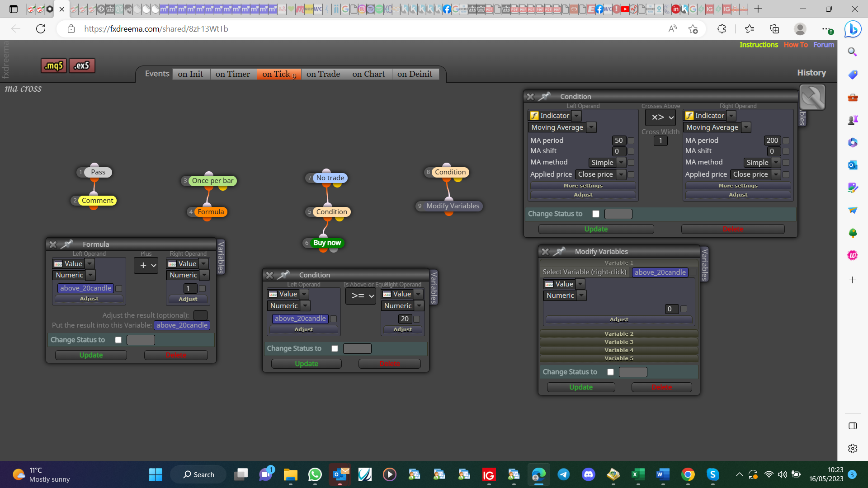Screen dimensions: 868x488
Task: Close the Formula panel with X
Action: [x=53, y=244]
